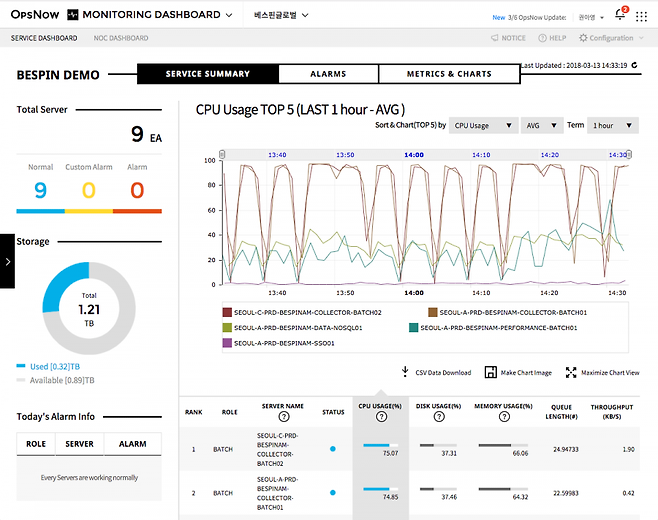This screenshot has height=520, width=658.
Task: Switch to the METRICS & CHARTS tab
Action: (449, 74)
